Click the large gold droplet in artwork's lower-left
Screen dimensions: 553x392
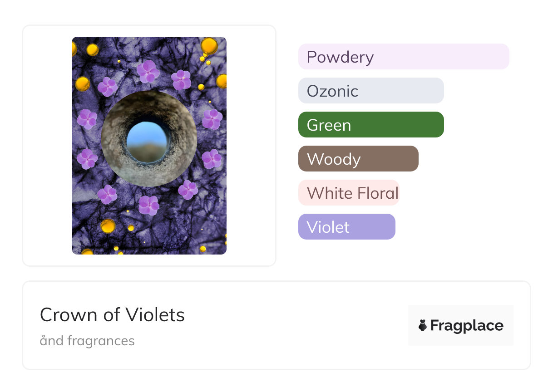pyautogui.click(x=108, y=225)
